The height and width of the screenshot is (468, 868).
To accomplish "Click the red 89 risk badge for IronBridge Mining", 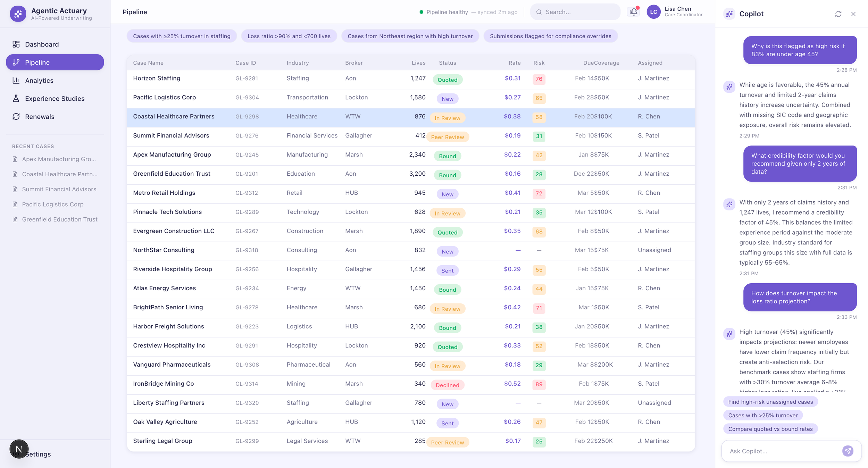I will 539,384.
